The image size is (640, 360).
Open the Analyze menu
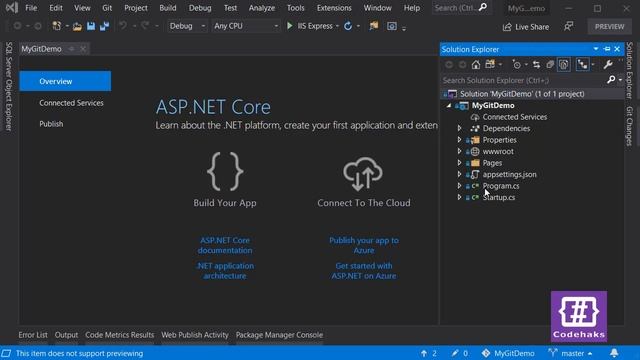coord(262,8)
